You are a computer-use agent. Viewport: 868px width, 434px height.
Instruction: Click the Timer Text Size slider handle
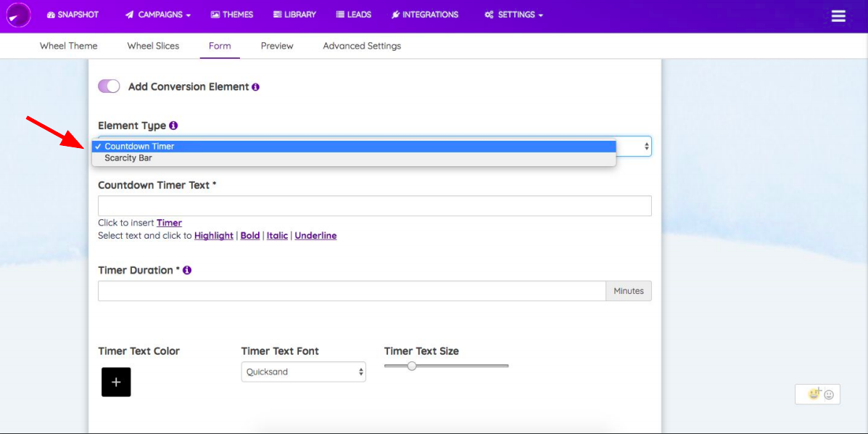click(411, 366)
